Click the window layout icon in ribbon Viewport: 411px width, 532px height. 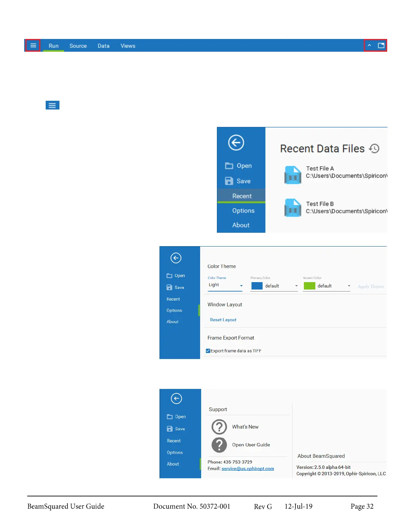coord(381,45)
